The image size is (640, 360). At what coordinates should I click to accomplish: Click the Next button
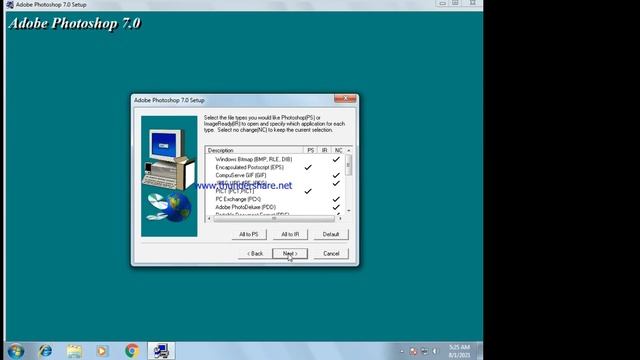[290, 253]
